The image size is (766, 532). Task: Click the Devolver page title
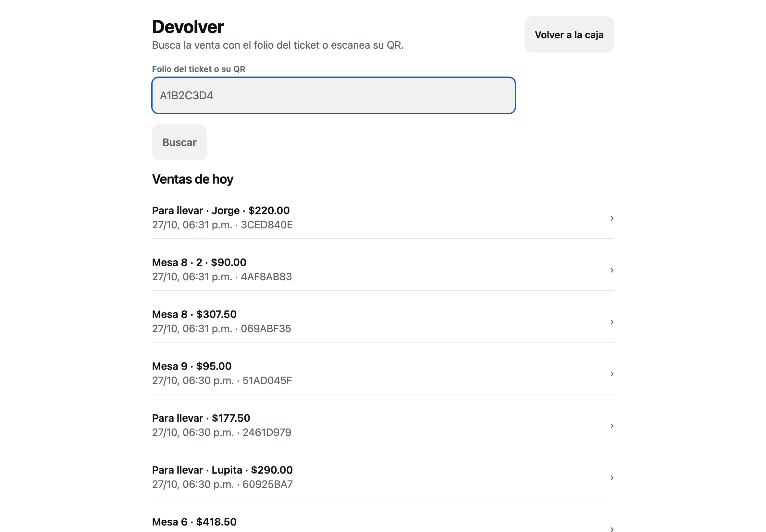(x=188, y=27)
